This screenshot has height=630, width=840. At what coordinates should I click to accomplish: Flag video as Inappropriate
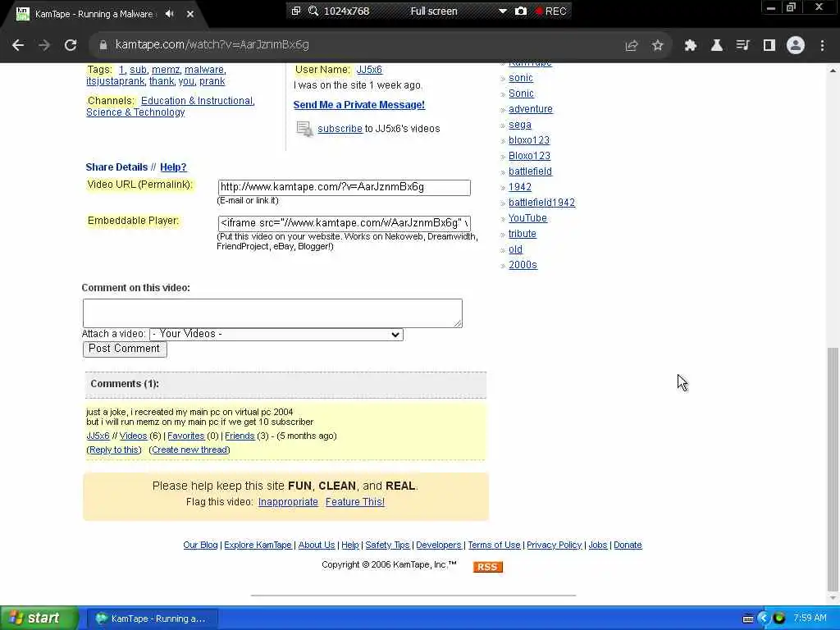click(288, 502)
